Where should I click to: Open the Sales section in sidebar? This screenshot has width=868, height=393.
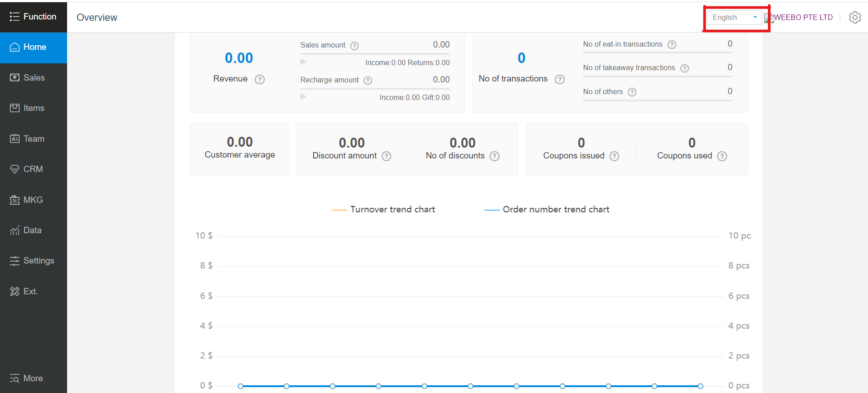point(34,77)
